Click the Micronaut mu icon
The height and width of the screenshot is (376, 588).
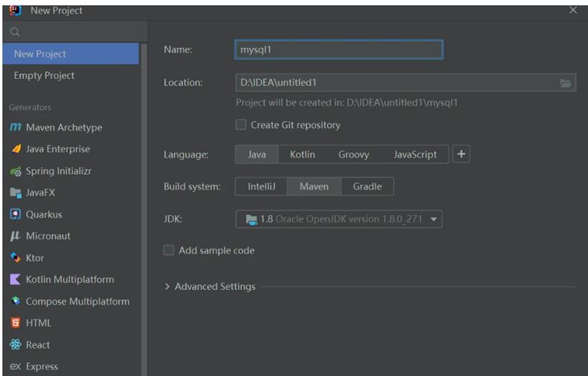(15, 236)
